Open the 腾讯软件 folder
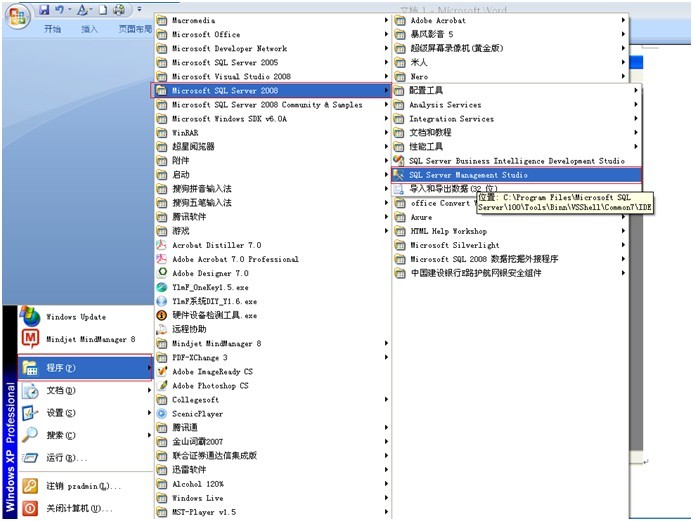693x521 pixels. click(272, 217)
